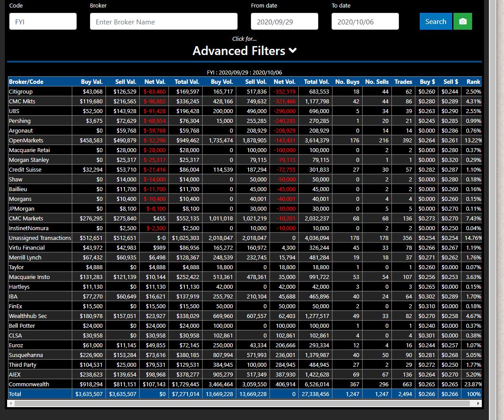This screenshot has height=420, width=504.
Task: Select the CLSA broker name
Action: point(15,335)
